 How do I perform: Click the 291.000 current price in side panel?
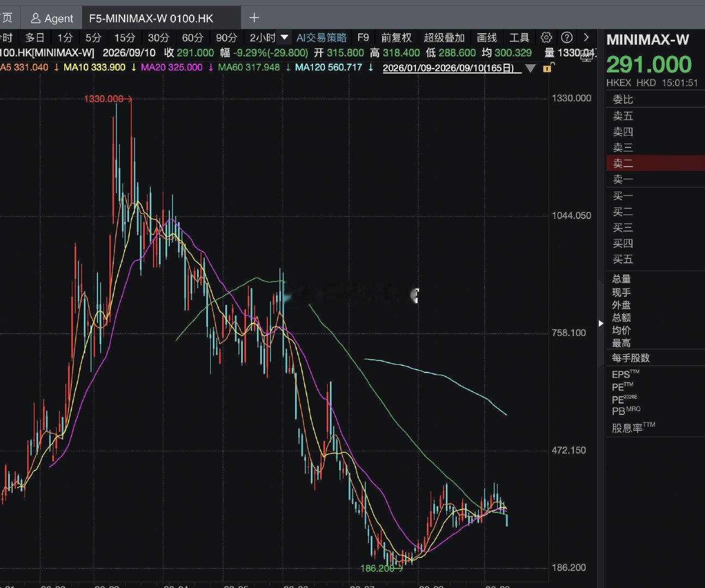[649, 65]
